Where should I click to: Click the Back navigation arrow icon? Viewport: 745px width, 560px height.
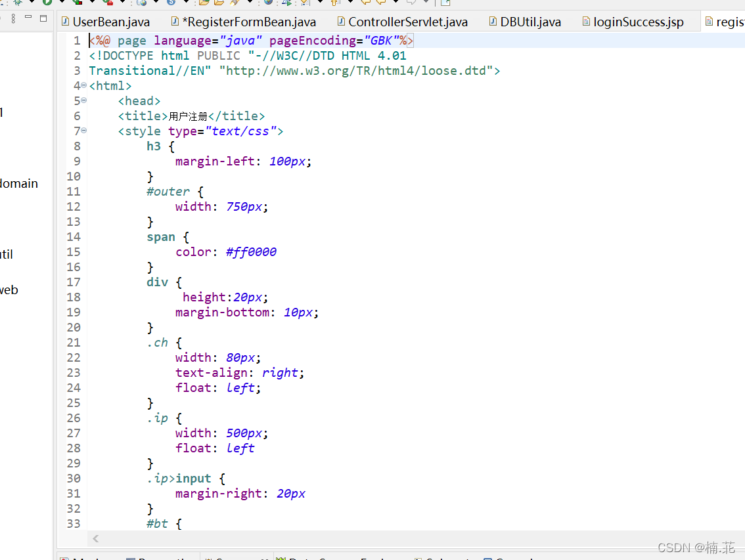point(380,4)
